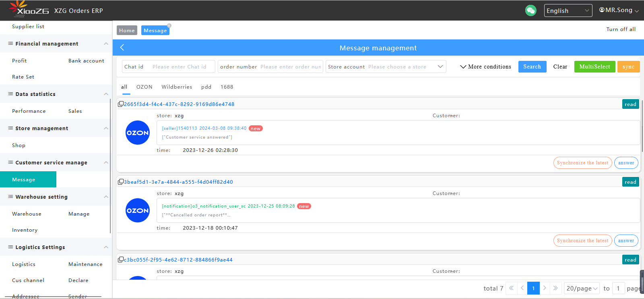
Task: Go to last page using double-arrow icon
Action: [555, 288]
